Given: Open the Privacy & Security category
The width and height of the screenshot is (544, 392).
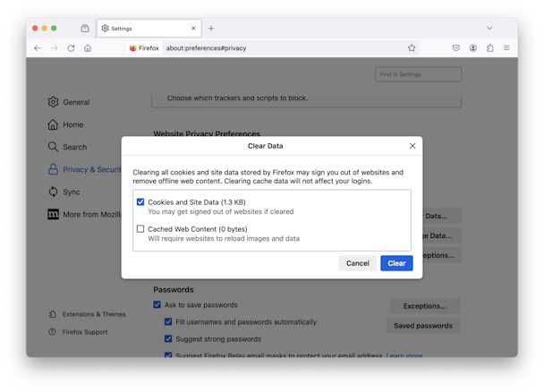Looking at the screenshot, I should pyautogui.click(x=84, y=170).
